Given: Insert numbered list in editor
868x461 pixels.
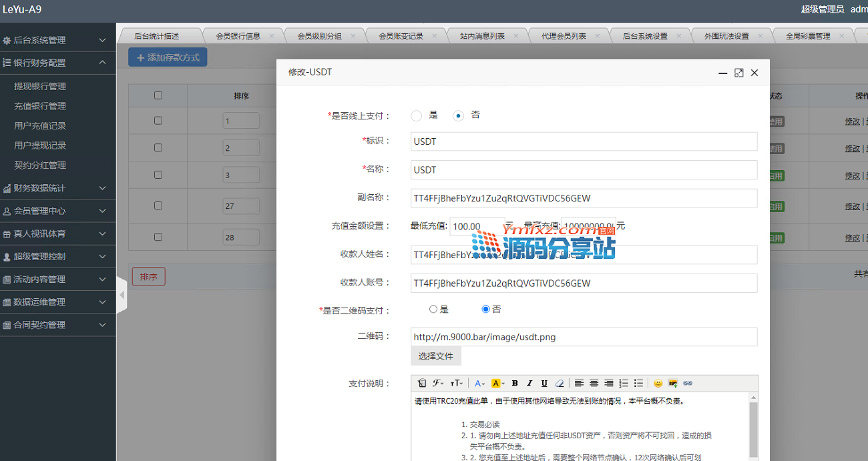Looking at the screenshot, I should [x=624, y=383].
